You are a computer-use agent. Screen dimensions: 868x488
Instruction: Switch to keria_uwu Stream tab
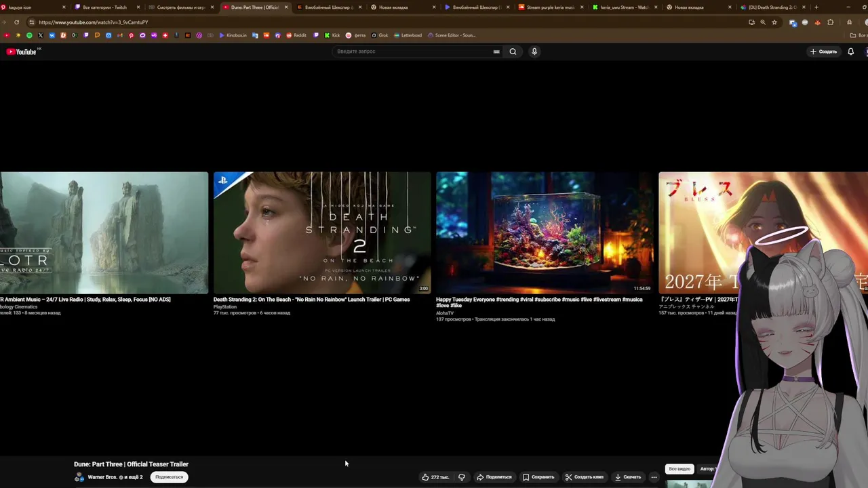(624, 7)
